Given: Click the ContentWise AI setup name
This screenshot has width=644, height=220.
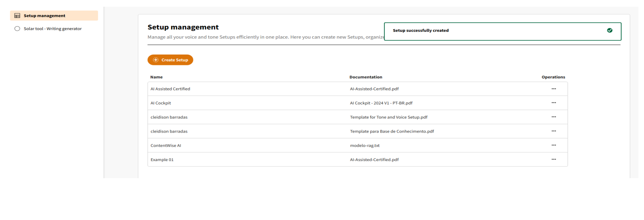Looking at the screenshot, I should (166, 146).
